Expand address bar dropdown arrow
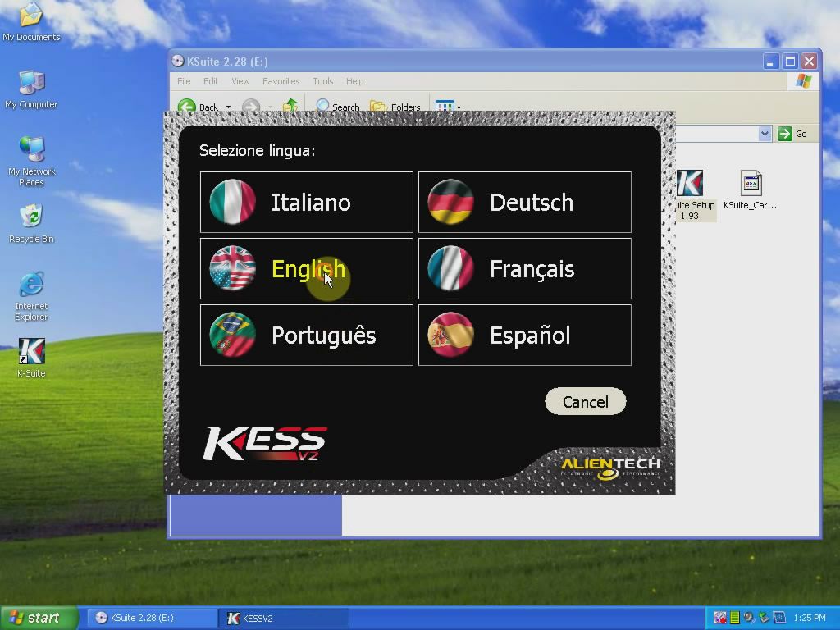This screenshot has height=630, width=840. click(x=765, y=134)
